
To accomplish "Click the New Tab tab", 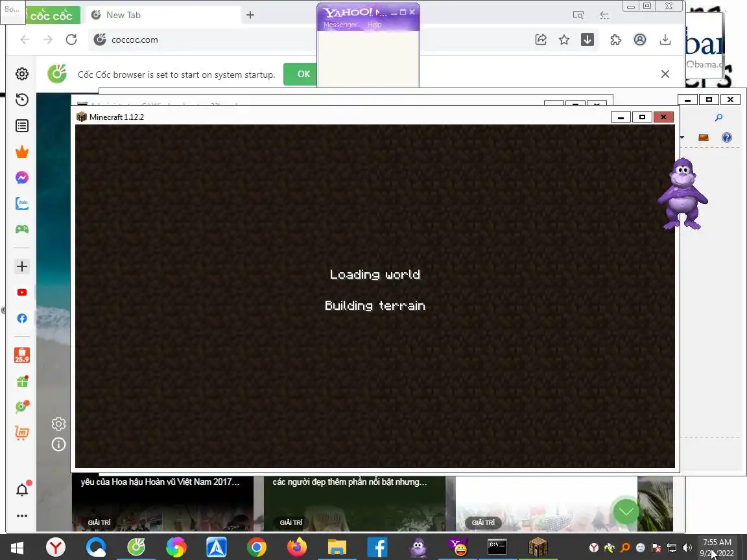I will 162,16.
